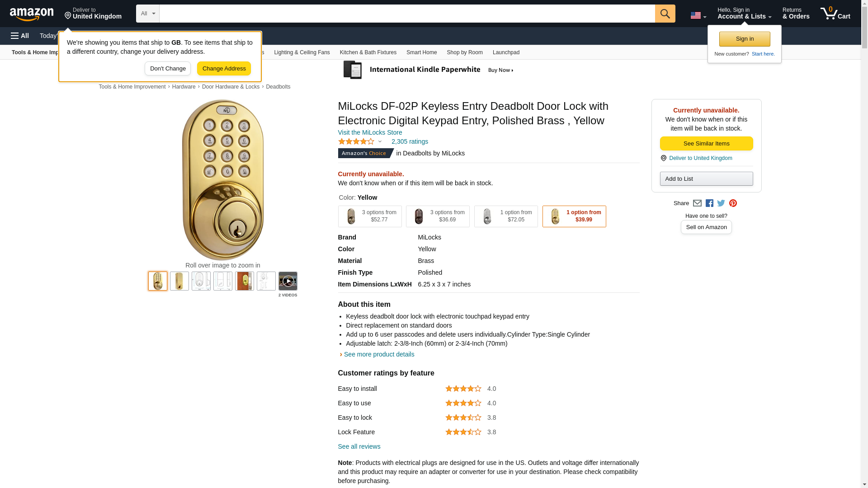Share on Twitter icon
The width and height of the screenshot is (868, 488).
pos(721,203)
